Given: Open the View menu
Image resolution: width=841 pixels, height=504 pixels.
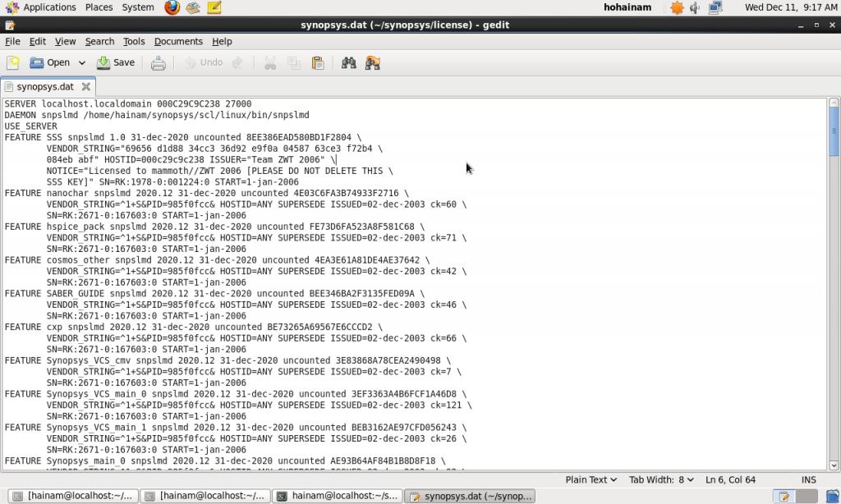Looking at the screenshot, I should click(x=66, y=41).
